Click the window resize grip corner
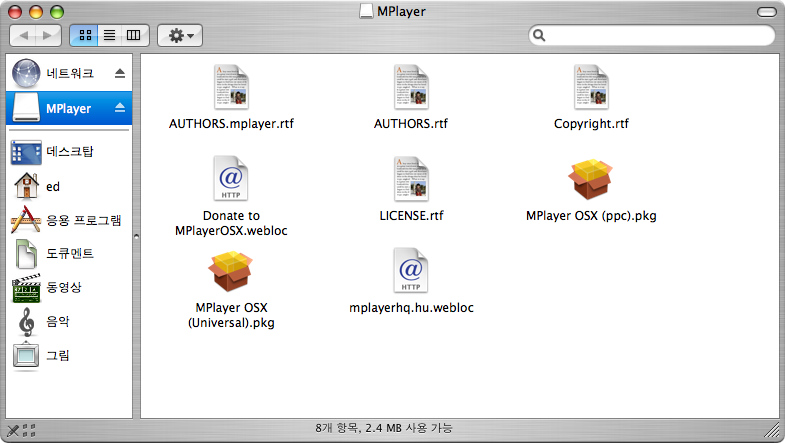785x443 pixels. pyautogui.click(x=773, y=431)
